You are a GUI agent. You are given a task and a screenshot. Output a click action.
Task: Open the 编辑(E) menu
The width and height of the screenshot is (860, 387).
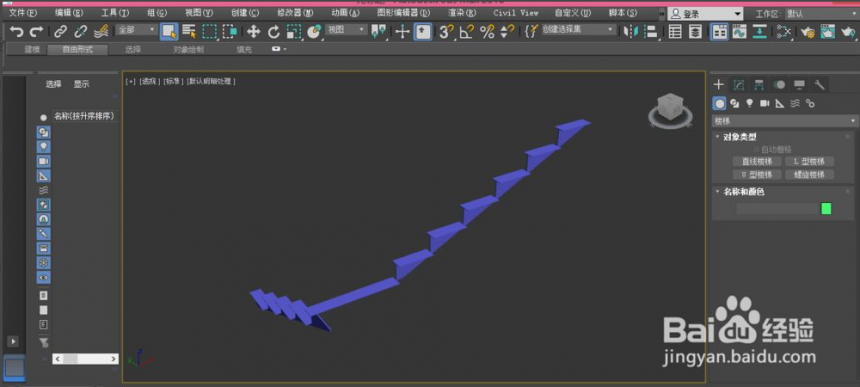[x=69, y=13]
